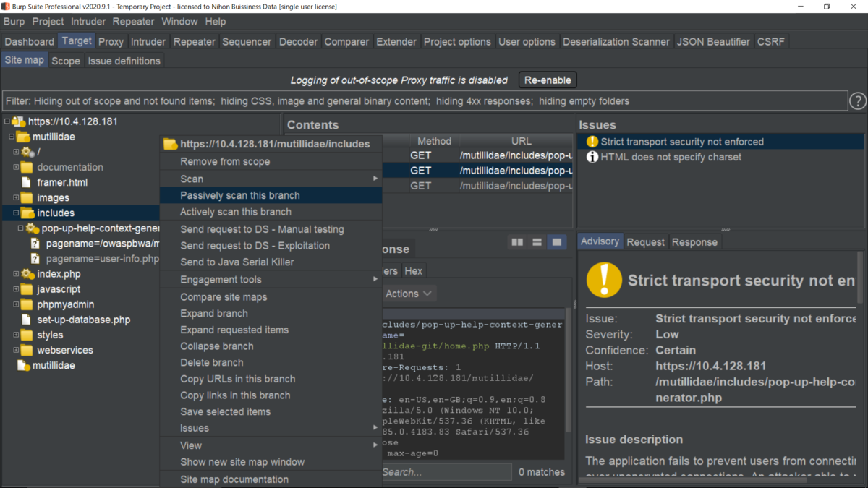
Task: Click the large warning icon in Advisory panel
Action: (x=604, y=280)
